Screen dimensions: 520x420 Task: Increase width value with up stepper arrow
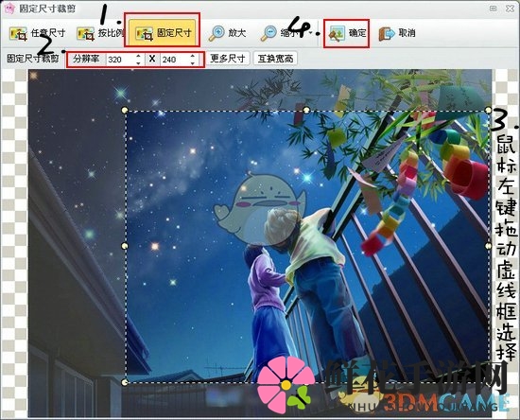tap(138, 56)
